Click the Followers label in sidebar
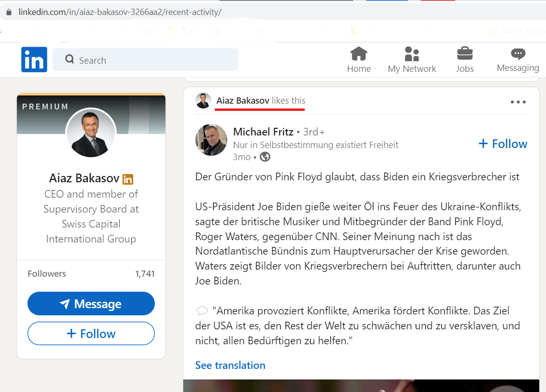 (47, 274)
